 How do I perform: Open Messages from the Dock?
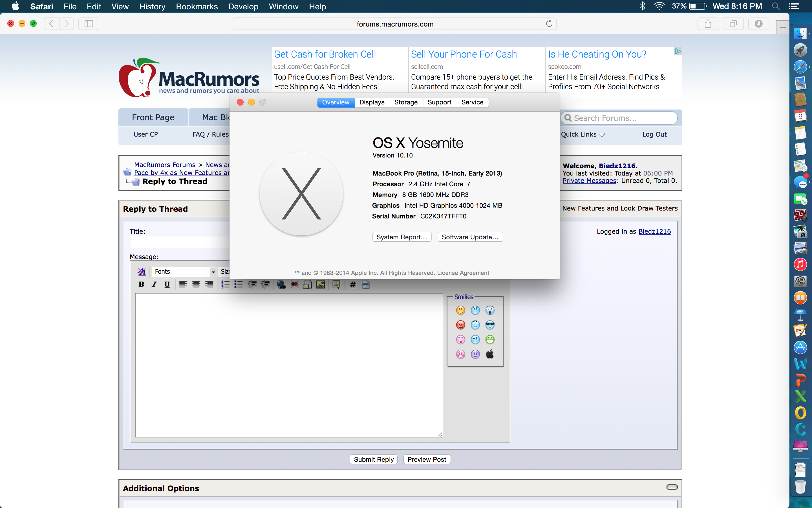[800, 183]
